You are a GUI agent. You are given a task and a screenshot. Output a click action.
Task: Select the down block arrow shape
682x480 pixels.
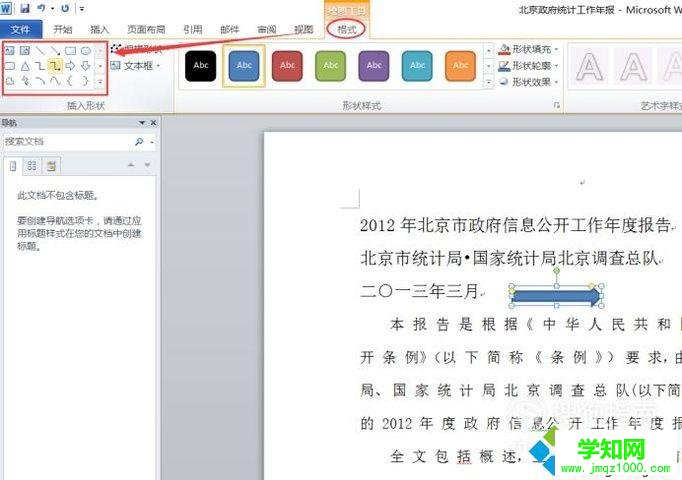click(x=86, y=66)
